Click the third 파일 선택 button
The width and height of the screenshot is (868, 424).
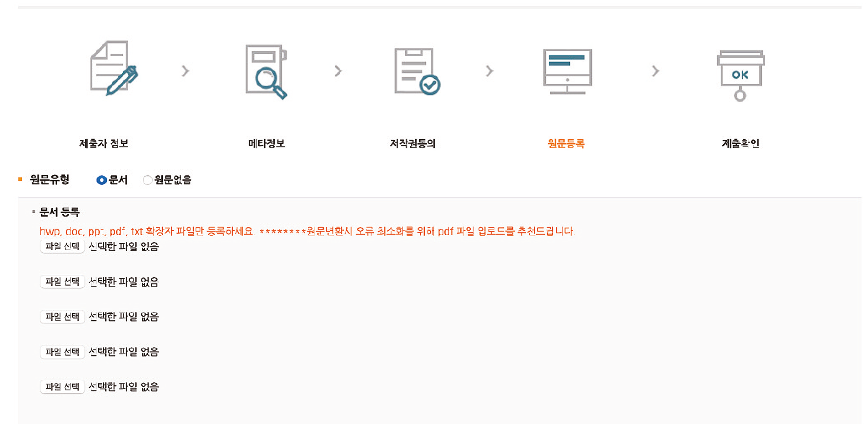(62, 316)
